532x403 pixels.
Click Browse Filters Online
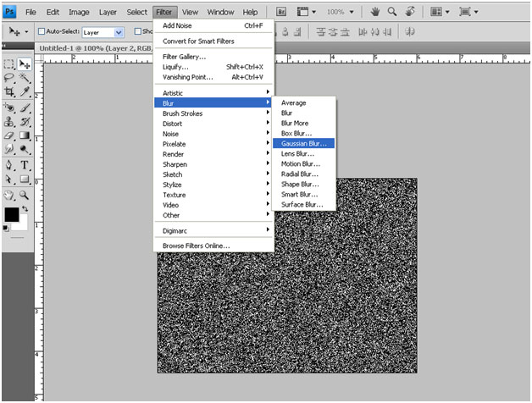(x=213, y=246)
